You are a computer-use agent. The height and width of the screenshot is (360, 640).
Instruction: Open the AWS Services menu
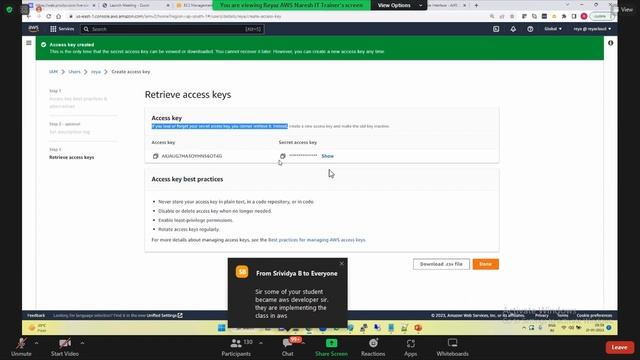[x=62, y=29]
